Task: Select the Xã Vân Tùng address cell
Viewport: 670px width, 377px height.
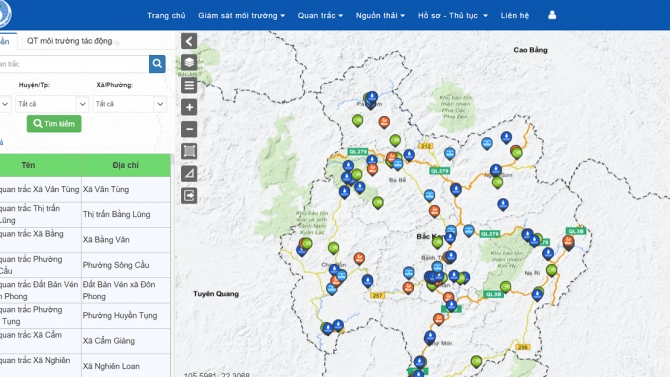Action: pyautogui.click(x=126, y=189)
